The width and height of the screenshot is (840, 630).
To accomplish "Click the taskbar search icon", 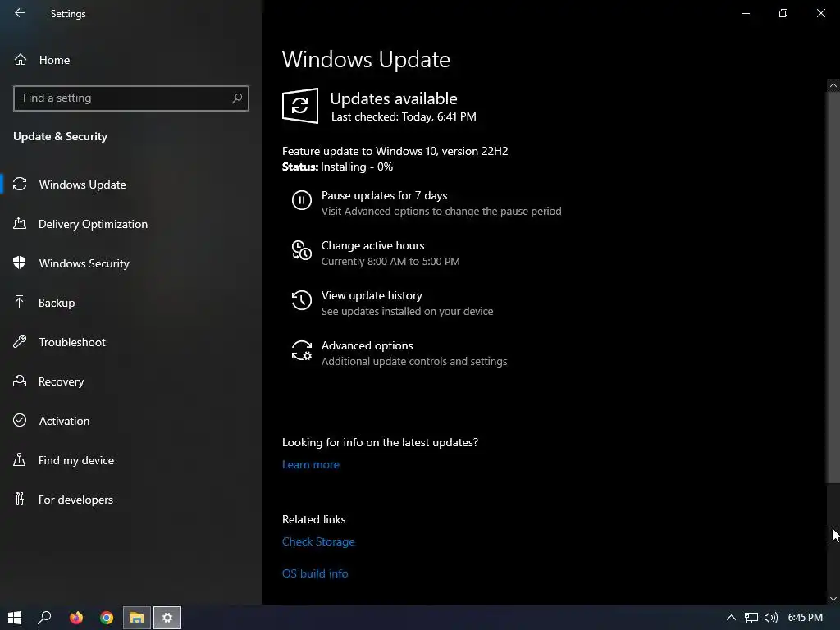I will (x=44, y=618).
